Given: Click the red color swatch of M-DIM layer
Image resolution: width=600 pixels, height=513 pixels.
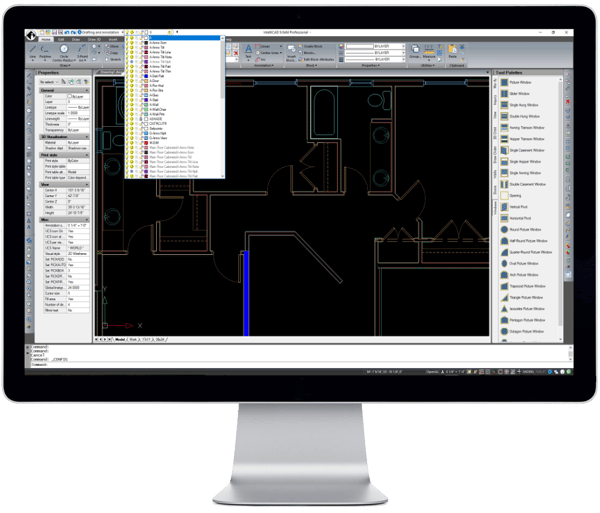Looking at the screenshot, I should [x=145, y=143].
